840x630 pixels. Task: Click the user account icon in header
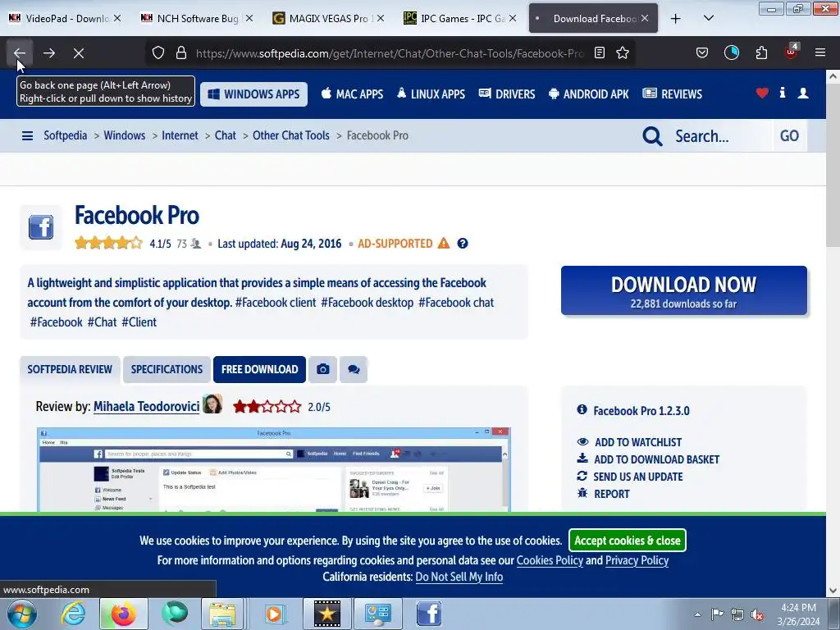[x=803, y=94]
